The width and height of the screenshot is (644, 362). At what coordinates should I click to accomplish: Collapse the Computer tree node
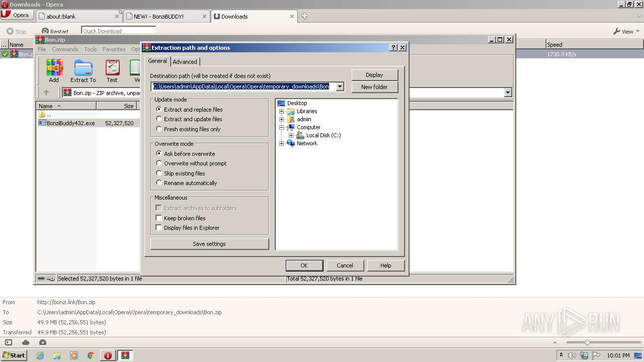click(282, 127)
